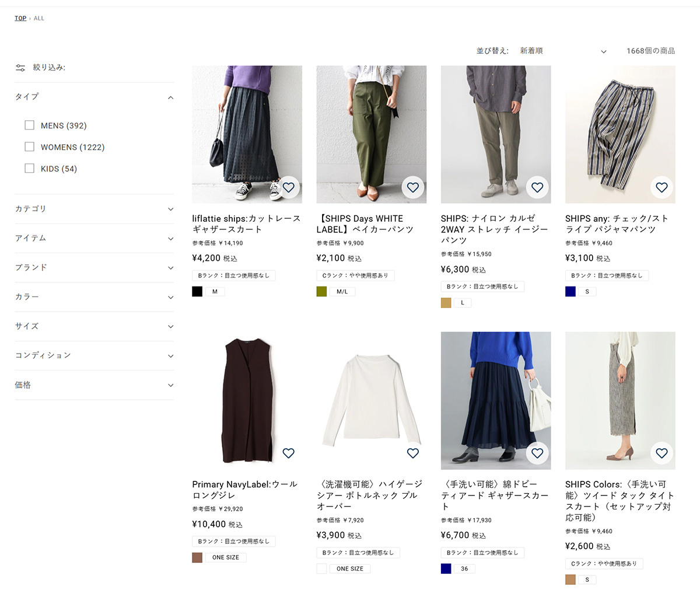Open 【SHIPS Days WHITE LABEL】ベイカーパンツ title
The image size is (700, 590).
(365, 224)
